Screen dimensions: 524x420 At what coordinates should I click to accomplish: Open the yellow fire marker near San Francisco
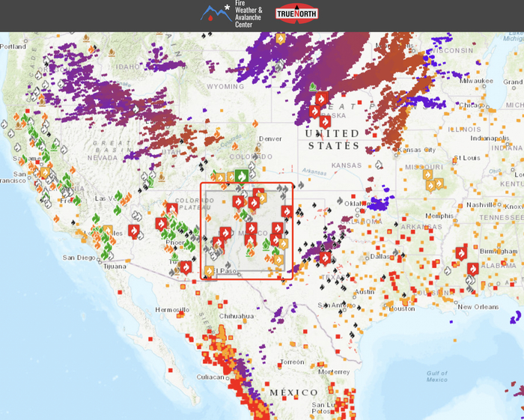click(x=44, y=173)
